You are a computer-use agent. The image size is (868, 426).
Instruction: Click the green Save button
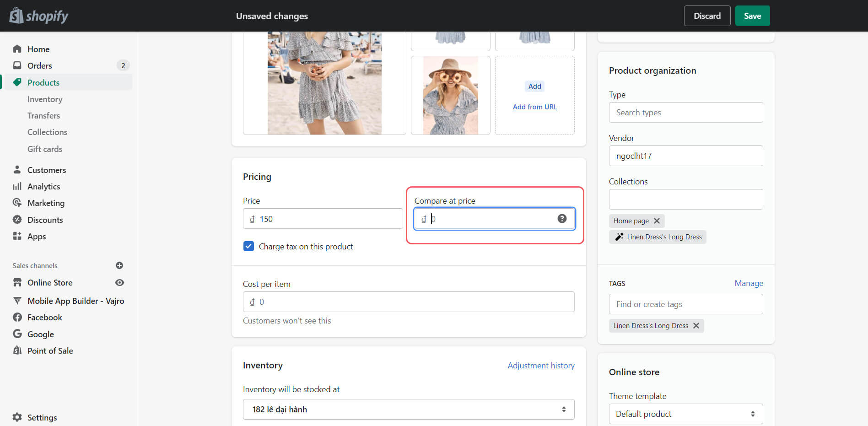[x=752, y=16]
